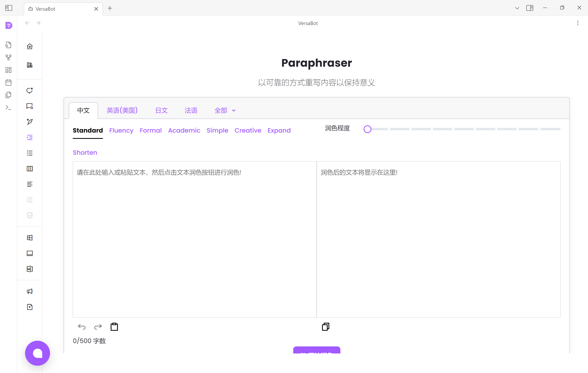Open the tab list chevron dropdown
The image size is (588, 373).
point(517,8)
